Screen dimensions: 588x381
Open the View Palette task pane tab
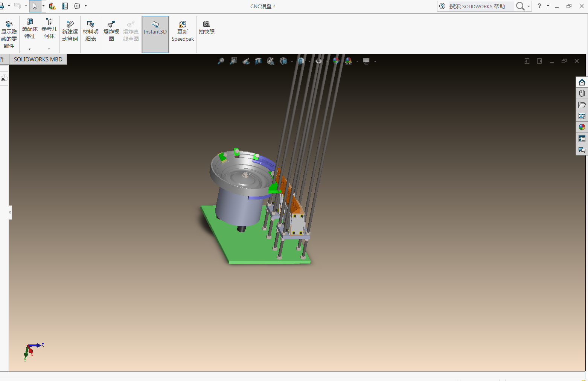pyautogui.click(x=582, y=116)
